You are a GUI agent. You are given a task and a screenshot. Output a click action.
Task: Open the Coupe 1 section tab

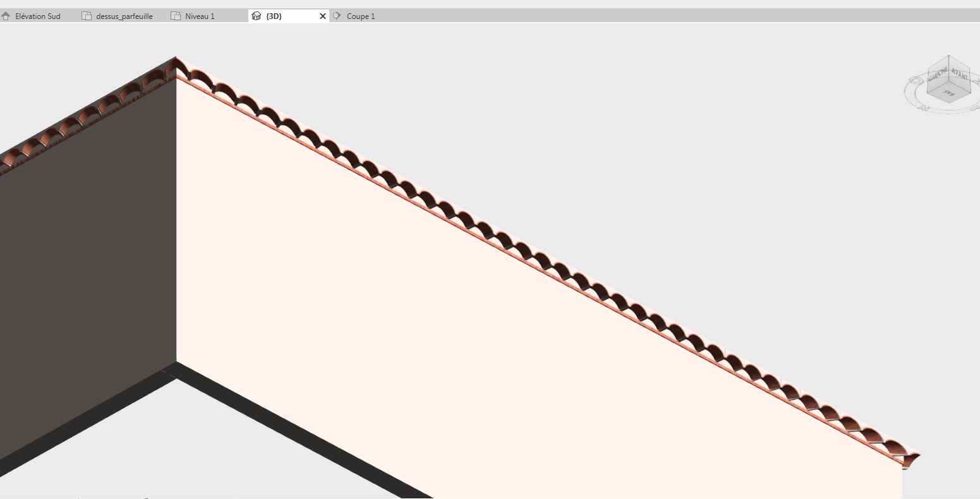pos(360,16)
